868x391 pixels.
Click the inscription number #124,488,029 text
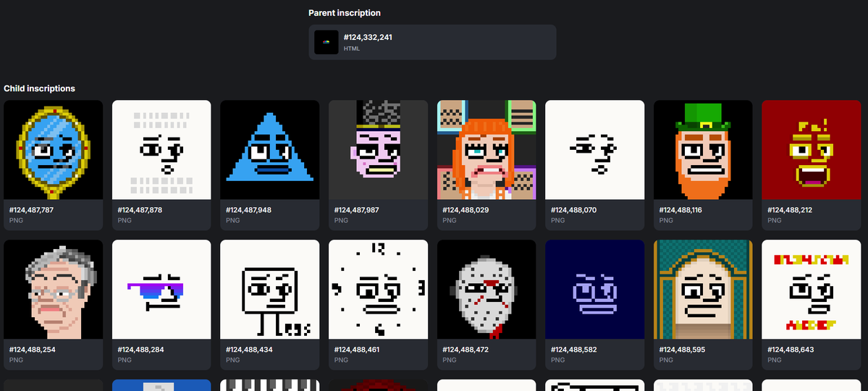coord(465,211)
